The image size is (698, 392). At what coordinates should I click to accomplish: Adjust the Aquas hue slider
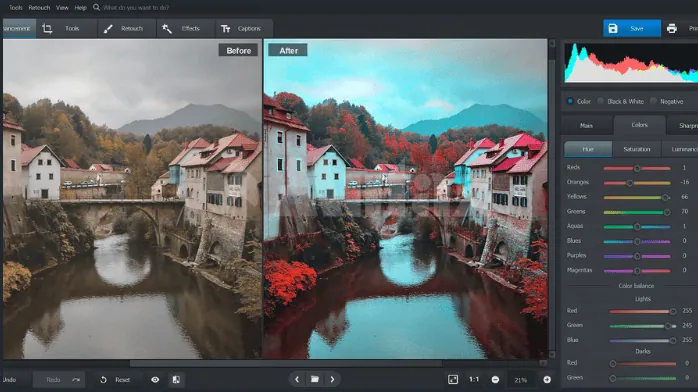tap(637, 227)
